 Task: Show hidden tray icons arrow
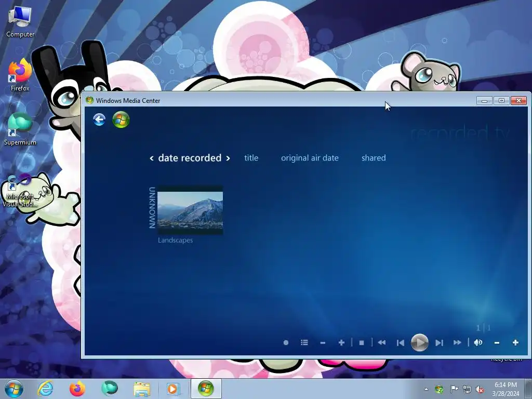pyautogui.click(x=426, y=389)
